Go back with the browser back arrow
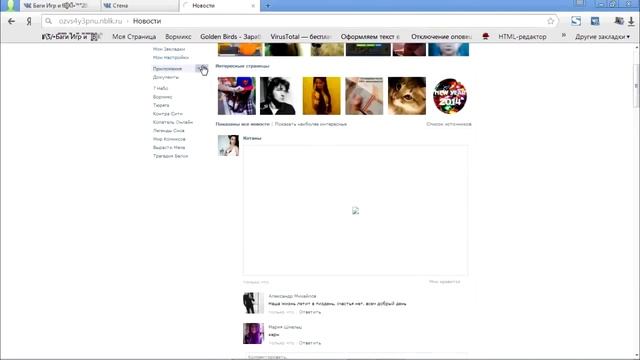Viewport: 640px width, 360px height. 11,21
